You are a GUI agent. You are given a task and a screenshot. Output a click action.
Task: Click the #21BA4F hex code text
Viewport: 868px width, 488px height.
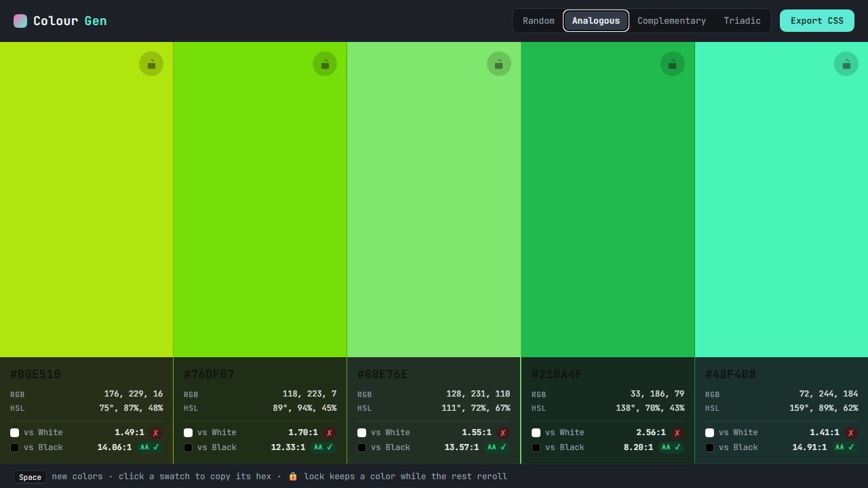click(x=557, y=374)
